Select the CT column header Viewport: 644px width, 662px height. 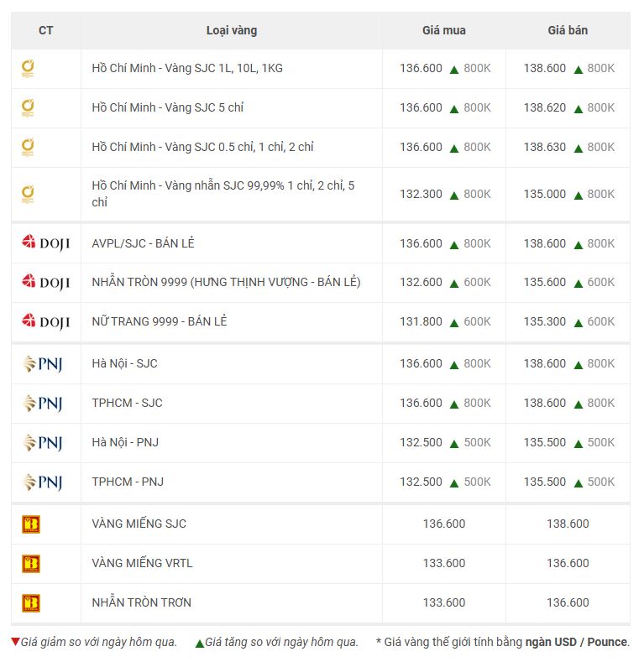pyautogui.click(x=45, y=30)
